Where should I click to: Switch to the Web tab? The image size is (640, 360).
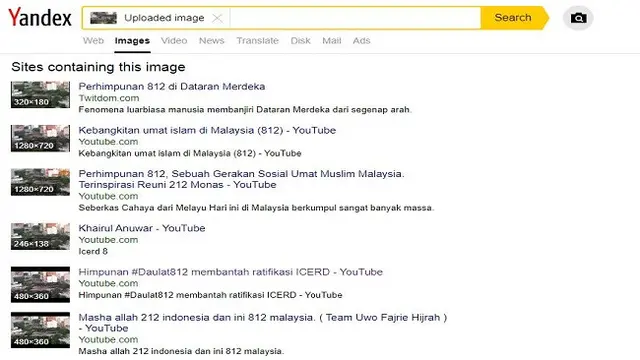click(x=93, y=41)
